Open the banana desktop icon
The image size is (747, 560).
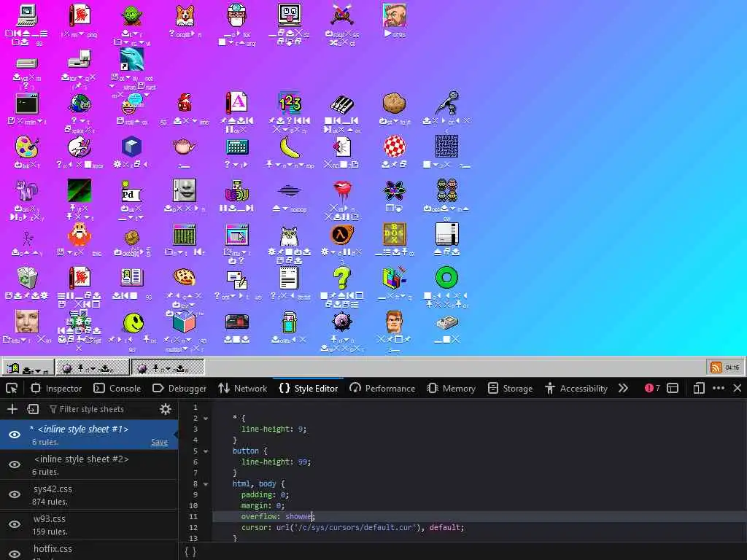pyautogui.click(x=289, y=147)
